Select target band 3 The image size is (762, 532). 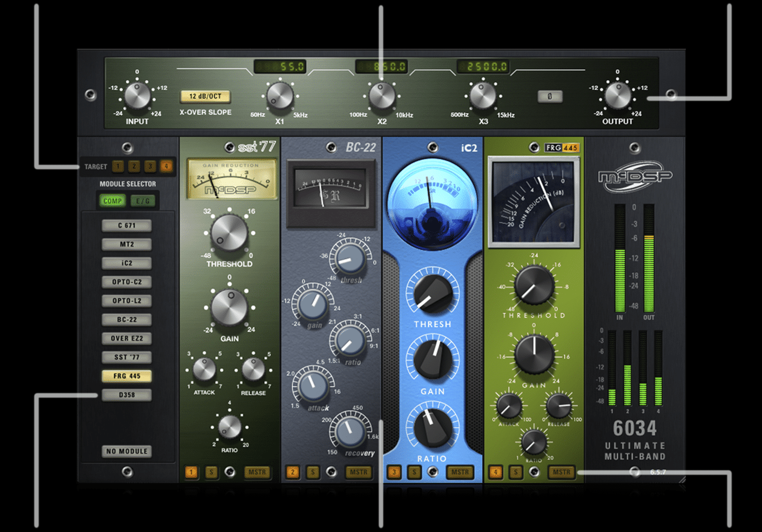coord(150,167)
